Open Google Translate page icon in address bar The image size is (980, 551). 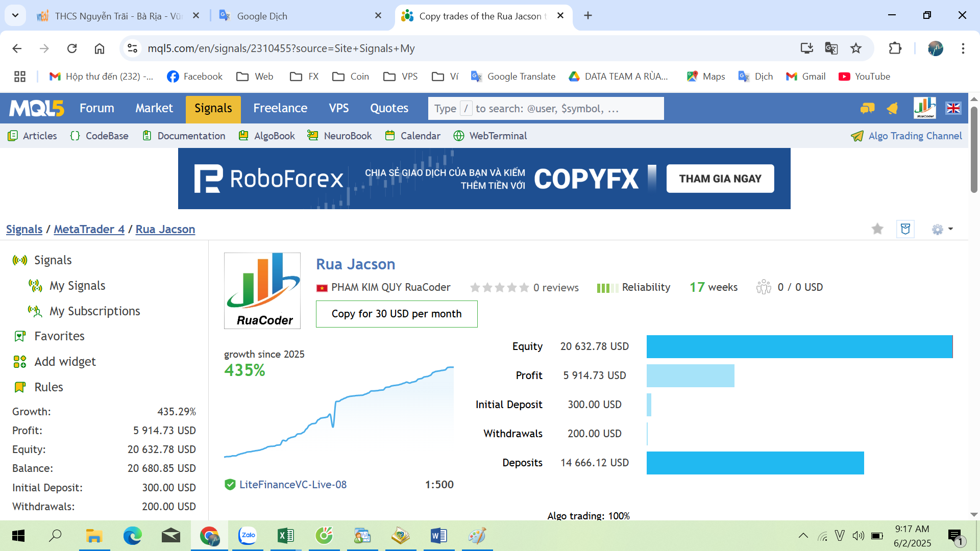point(831,48)
